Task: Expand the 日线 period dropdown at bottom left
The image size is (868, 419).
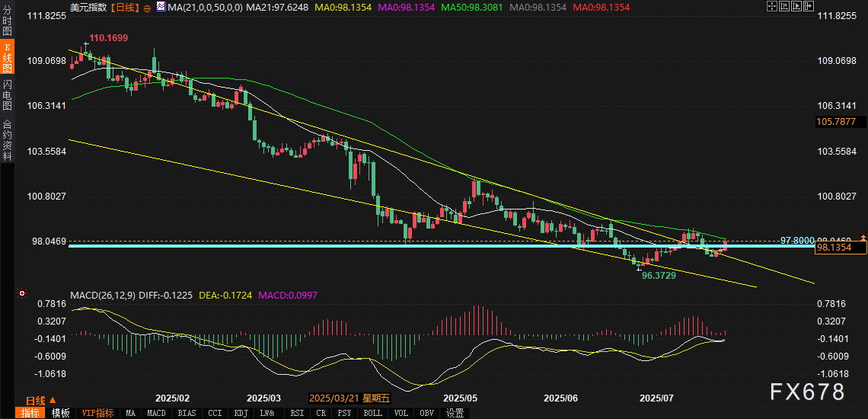Action: tap(53, 401)
